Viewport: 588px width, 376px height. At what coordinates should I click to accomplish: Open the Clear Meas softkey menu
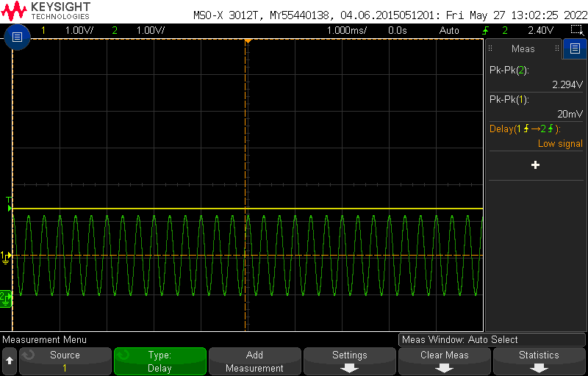coord(444,361)
